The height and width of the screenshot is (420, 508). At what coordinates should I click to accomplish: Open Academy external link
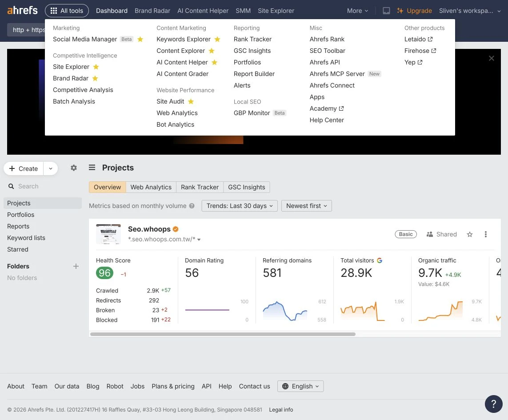(x=327, y=108)
